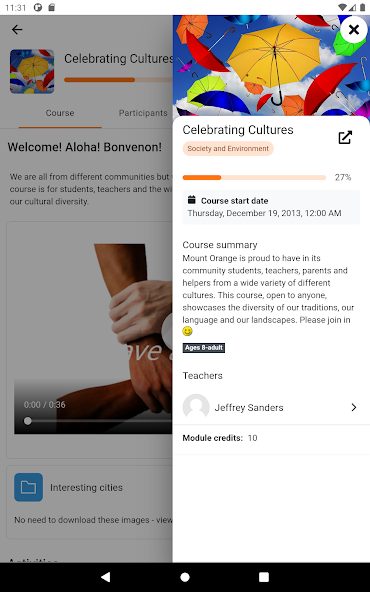Tap the video seek slider knob
370x592 pixels.
pyautogui.click(x=28, y=421)
